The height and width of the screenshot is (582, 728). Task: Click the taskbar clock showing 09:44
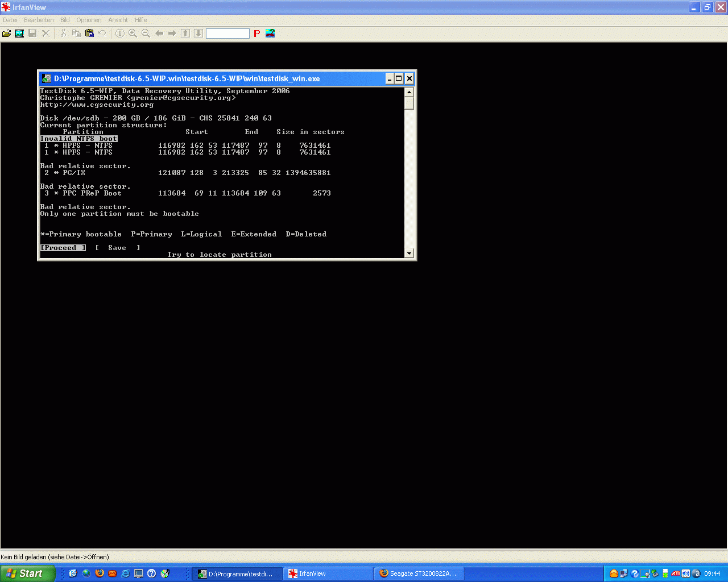point(712,574)
